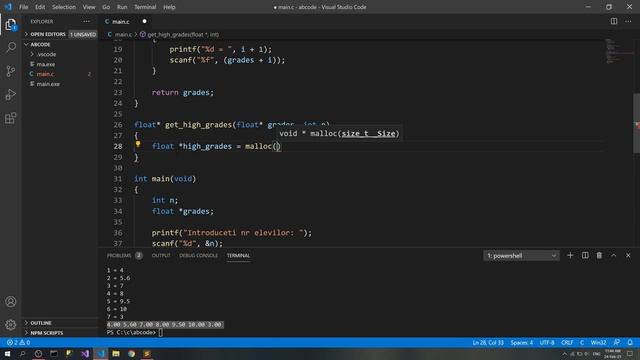640x360 pixels.
Task: Click the code minimap
Action: point(618,51)
